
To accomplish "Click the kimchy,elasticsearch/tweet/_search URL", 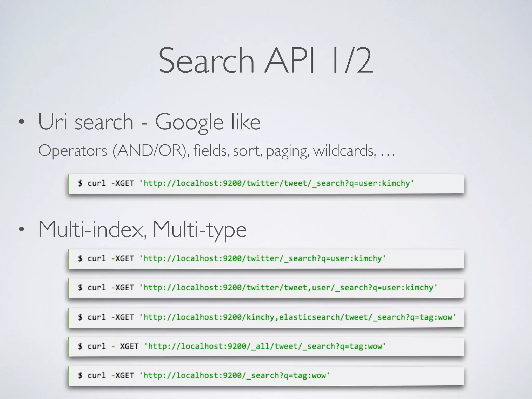I will point(298,317).
